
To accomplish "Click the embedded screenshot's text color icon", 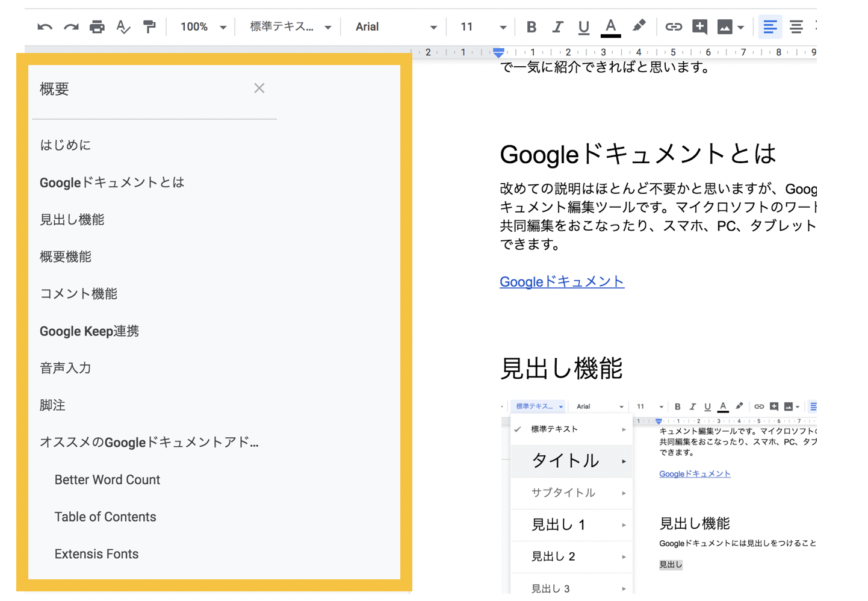I will click(723, 406).
